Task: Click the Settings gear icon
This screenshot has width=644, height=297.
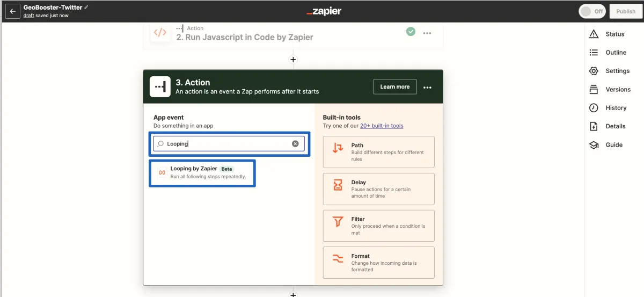Action: click(594, 71)
